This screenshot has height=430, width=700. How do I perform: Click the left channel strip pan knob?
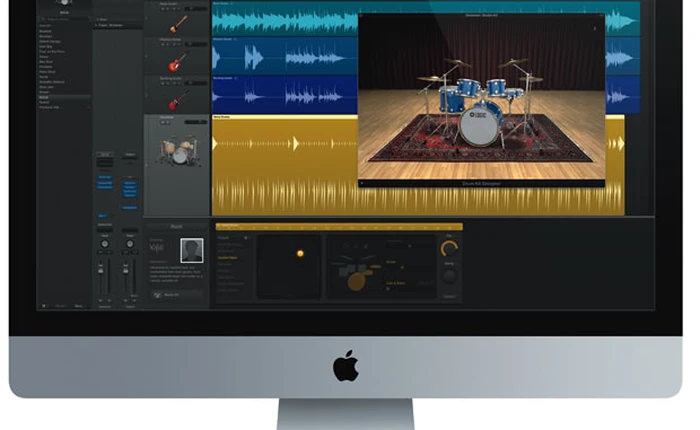click(104, 244)
